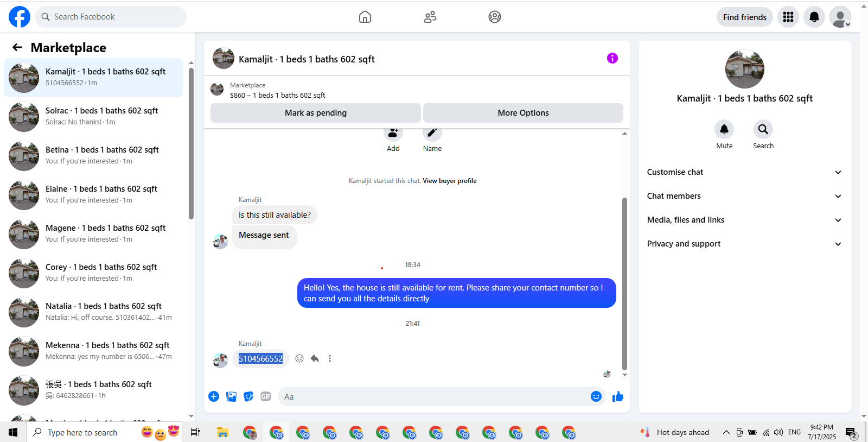This screenshot has height=442, width=868.
Task: Open the 張吳 conversation
Action: pyautogui.click(x=94, y=390)
